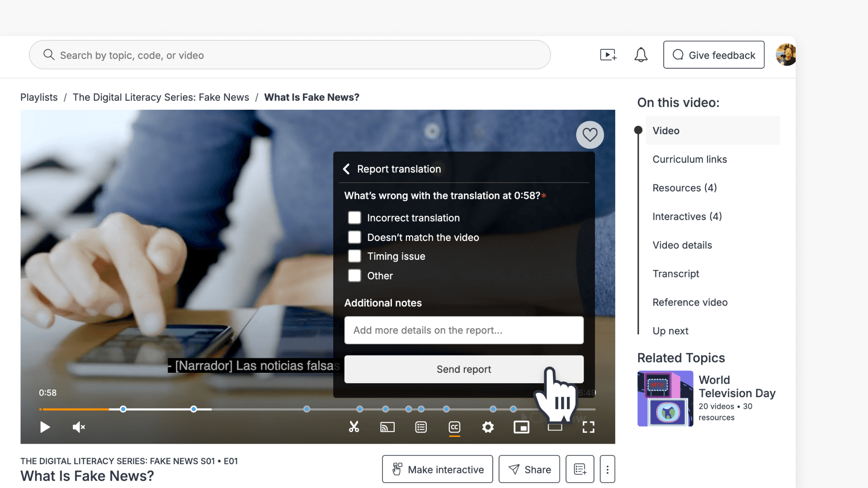
Task: Go back from Report translation panel
Action: pos(346,169)
